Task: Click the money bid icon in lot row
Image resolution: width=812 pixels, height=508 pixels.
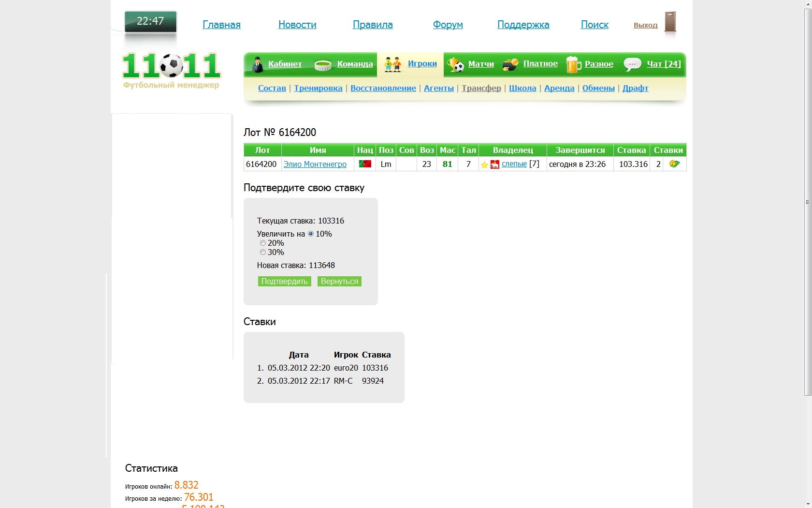Action: [674, 164]
